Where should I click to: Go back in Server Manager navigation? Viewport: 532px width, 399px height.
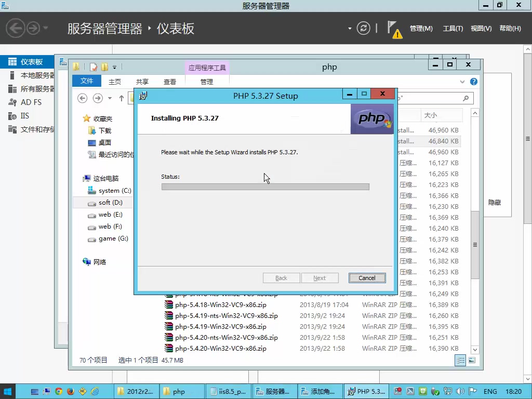coord(15,28)
